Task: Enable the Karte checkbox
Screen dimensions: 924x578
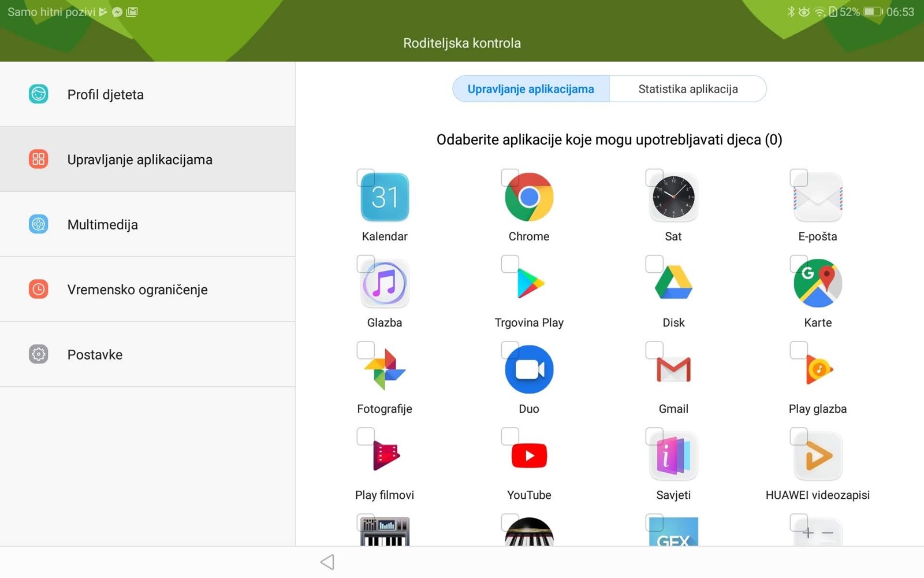Action: click(799, 264)
